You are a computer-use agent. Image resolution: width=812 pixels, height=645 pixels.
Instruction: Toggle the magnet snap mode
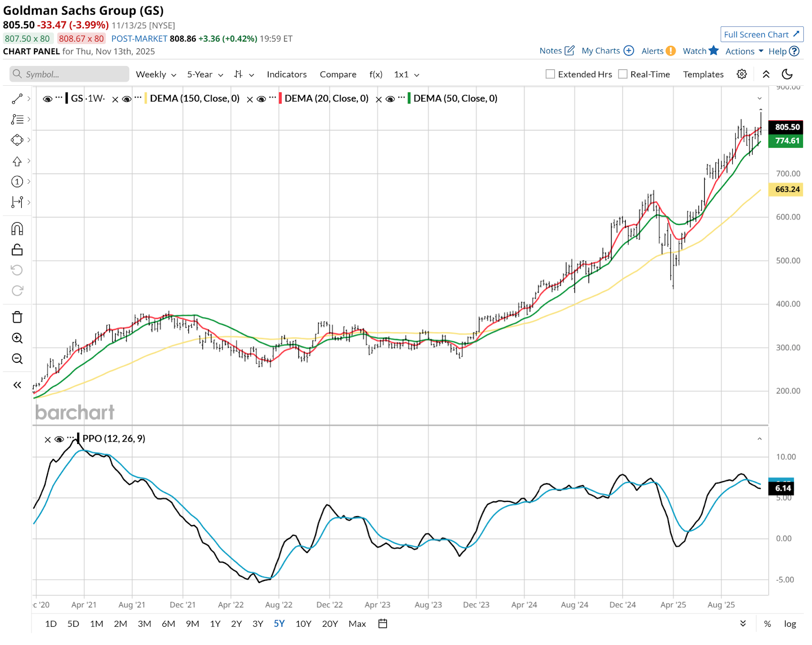coord(17,229)
